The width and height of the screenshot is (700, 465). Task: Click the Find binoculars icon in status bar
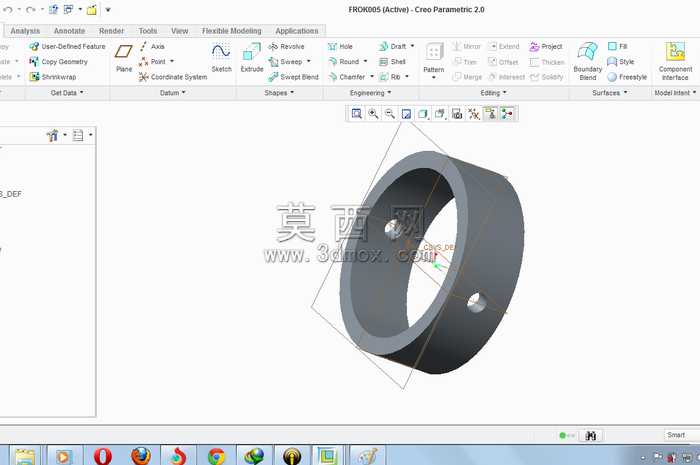pyautogui.click(x=591, y=436)
